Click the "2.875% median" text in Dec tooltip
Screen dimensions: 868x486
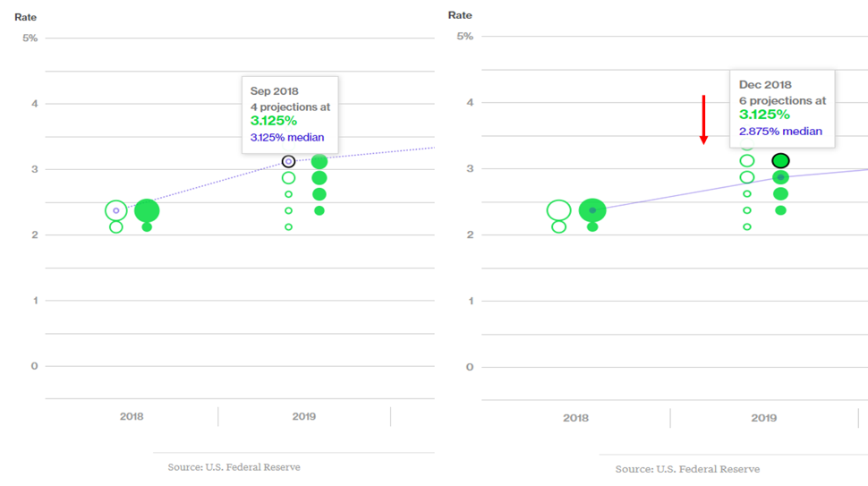coord(780,131)
